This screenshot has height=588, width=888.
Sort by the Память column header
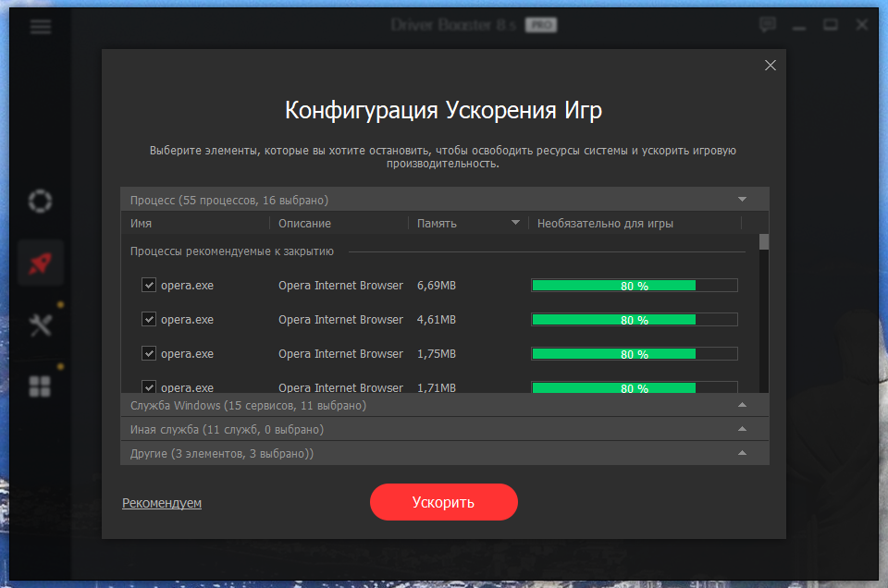pyautogui.click(x=467, y=224)
